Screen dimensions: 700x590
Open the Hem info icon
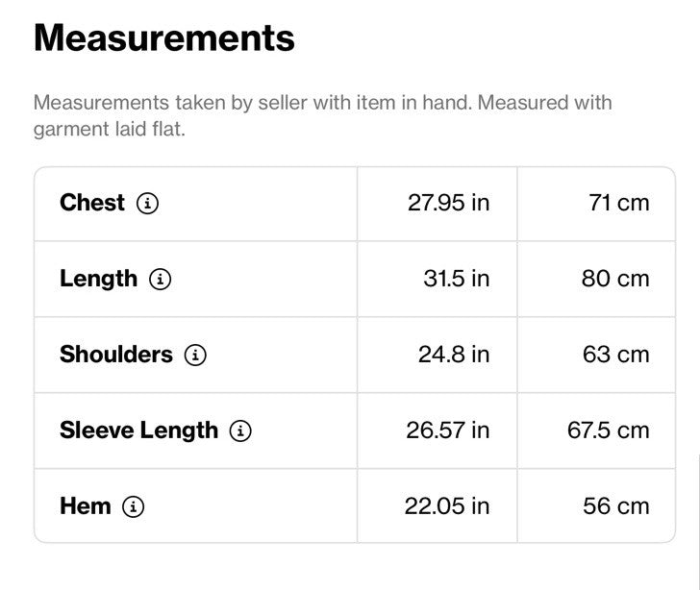pos(133,506)
